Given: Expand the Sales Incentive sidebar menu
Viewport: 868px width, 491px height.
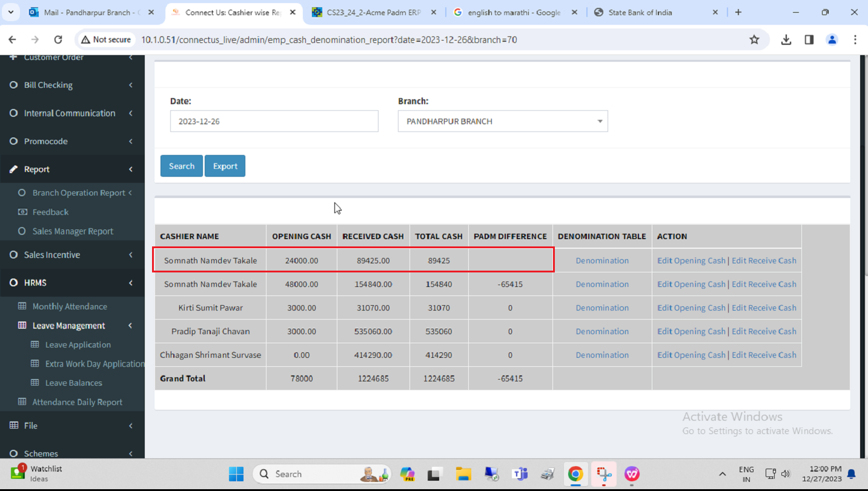Looking at the screenshot, I should pyautogui.click(x=72, y=255).
